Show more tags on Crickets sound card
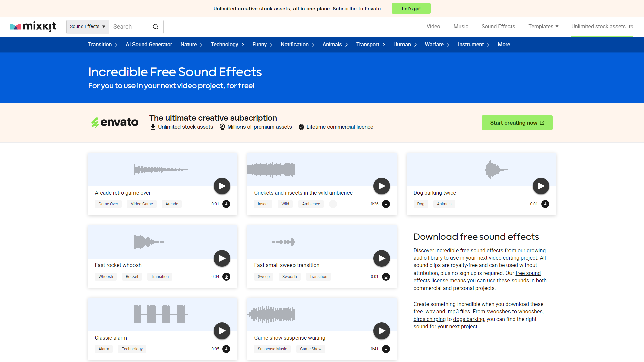This screenshot has height=362, width=644. [x=333, y=204]
